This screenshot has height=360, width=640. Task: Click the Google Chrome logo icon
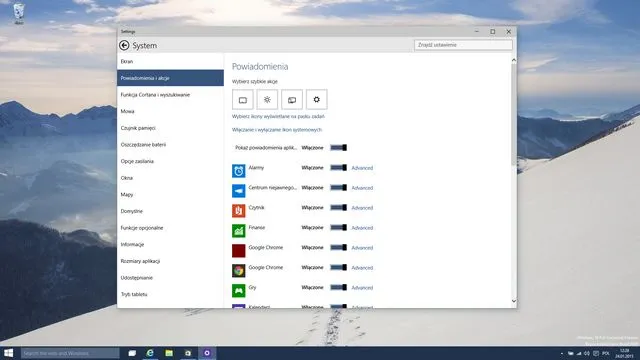(239, 271)
